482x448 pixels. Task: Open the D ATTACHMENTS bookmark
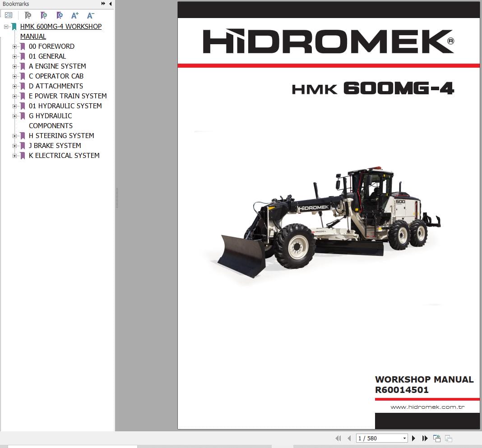[x=56, y=86]
